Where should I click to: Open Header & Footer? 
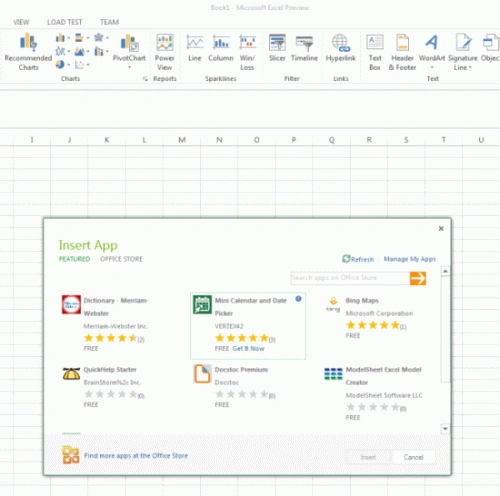(402, 52)
